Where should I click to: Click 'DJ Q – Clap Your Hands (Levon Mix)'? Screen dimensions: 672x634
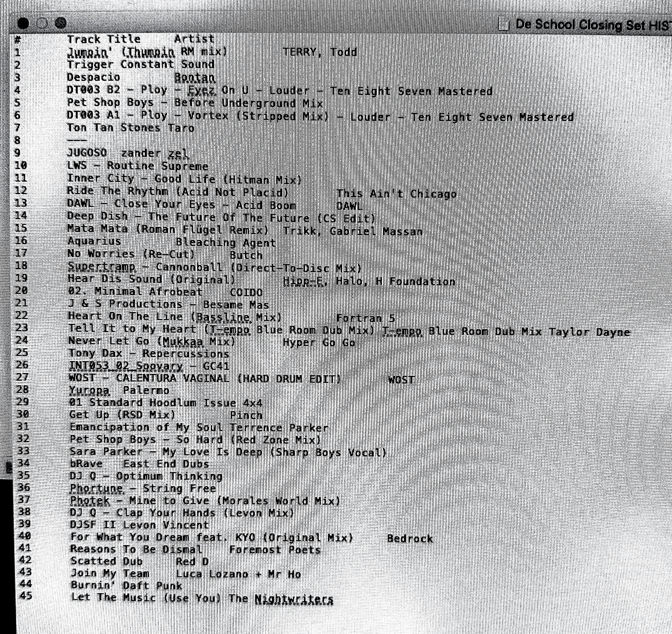[x=182, y=513]
